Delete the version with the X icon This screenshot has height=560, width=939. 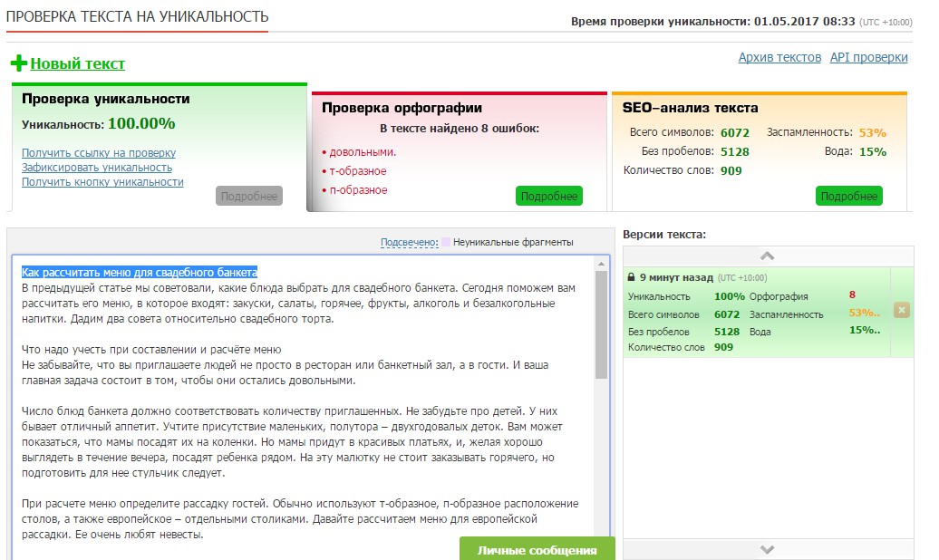[x=901, y=310]
